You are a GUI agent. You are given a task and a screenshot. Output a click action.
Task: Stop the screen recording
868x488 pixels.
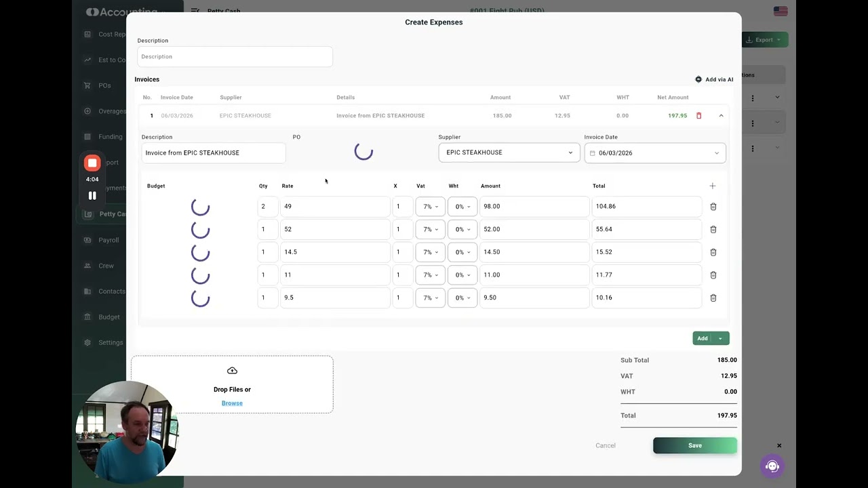tap(92, 163)
